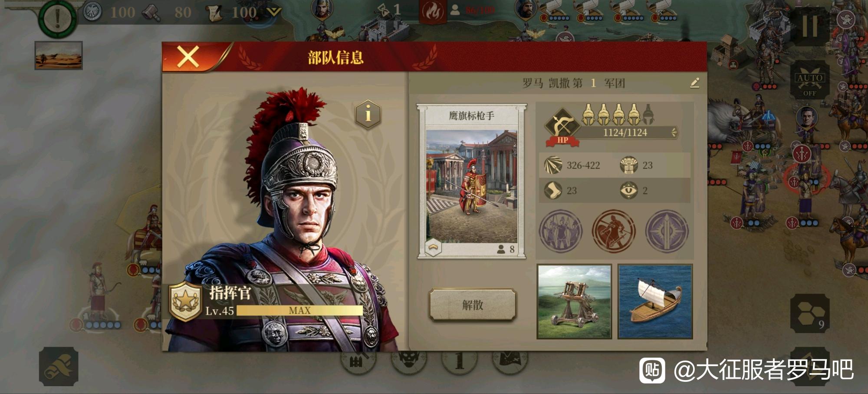Expand the top resource bar chevron
The width and height of the screenshot is (868, 394).
(x=274, y=12)
